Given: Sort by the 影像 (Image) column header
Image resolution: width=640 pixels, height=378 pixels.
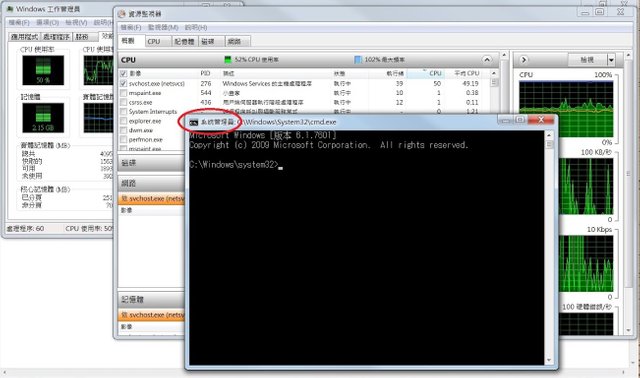Looking at the screenshot, I should tap(135, 73).
